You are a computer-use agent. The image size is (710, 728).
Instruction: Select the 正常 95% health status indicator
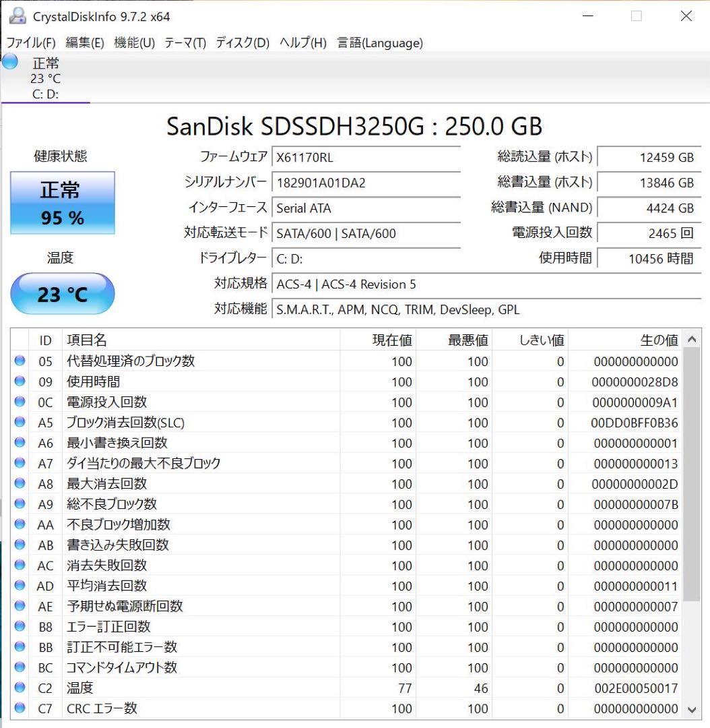[x=63, y=203]
